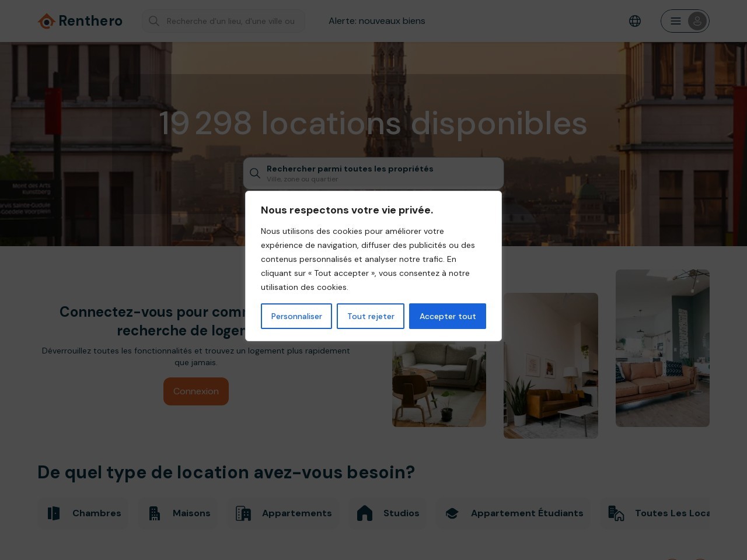Focus the header location search field
This screenshot has width=747, height=560.
224,21
